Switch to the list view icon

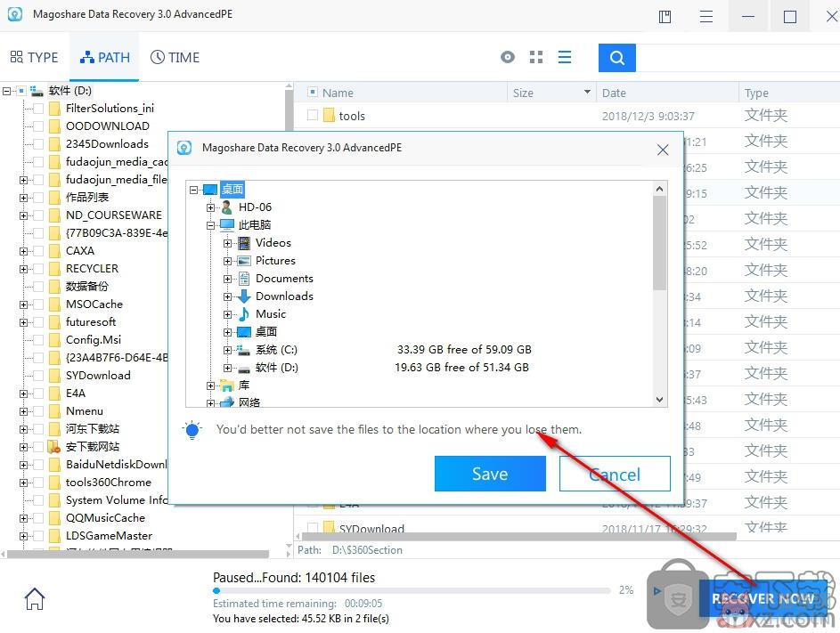tap(564, 57)
